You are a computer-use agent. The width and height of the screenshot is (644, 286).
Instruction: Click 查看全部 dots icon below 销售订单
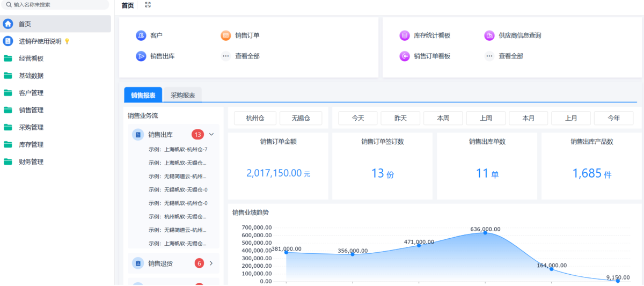226,56
